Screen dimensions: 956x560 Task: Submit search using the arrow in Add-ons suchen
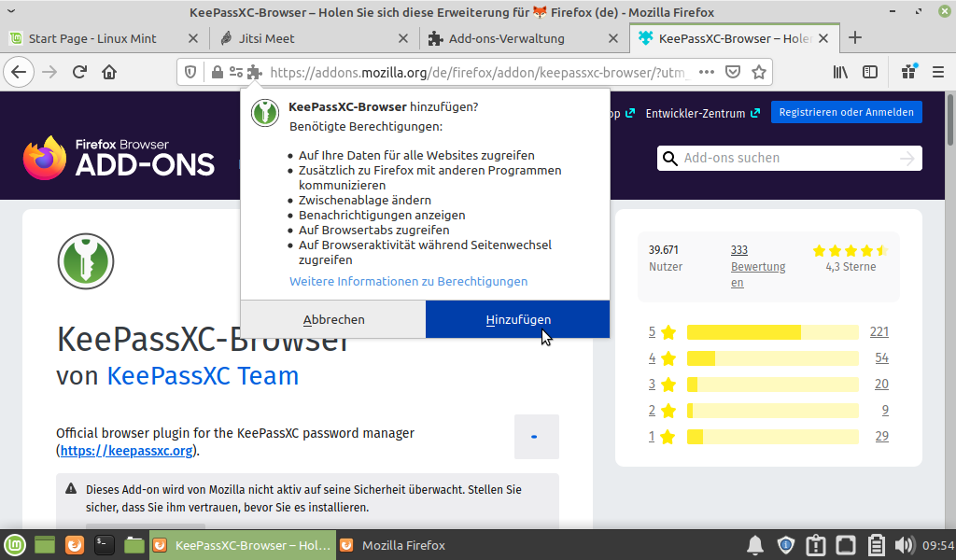pyautogui.click(x=907, y=159)
